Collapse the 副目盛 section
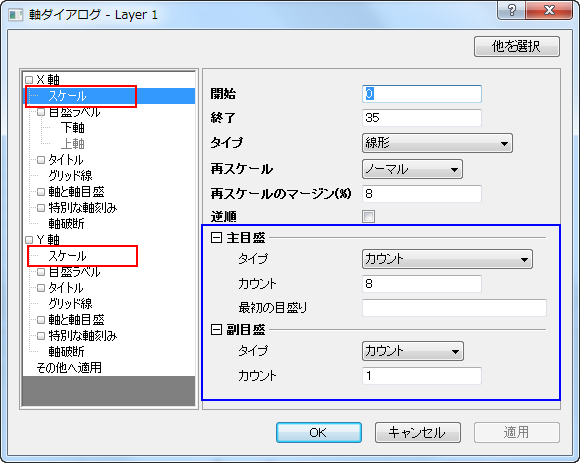The image size is (580, 463). click(x=216, y=329)
